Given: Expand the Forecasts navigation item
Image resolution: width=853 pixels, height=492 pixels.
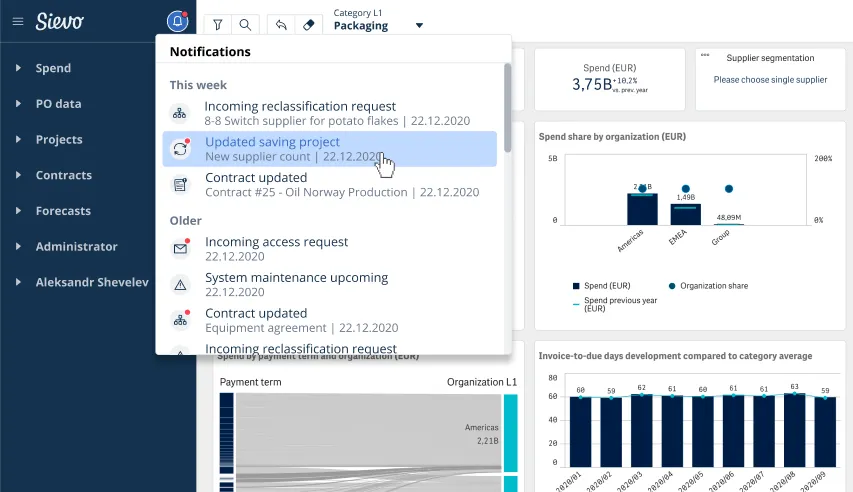Looking at the screenshot, I should (62, 211).
